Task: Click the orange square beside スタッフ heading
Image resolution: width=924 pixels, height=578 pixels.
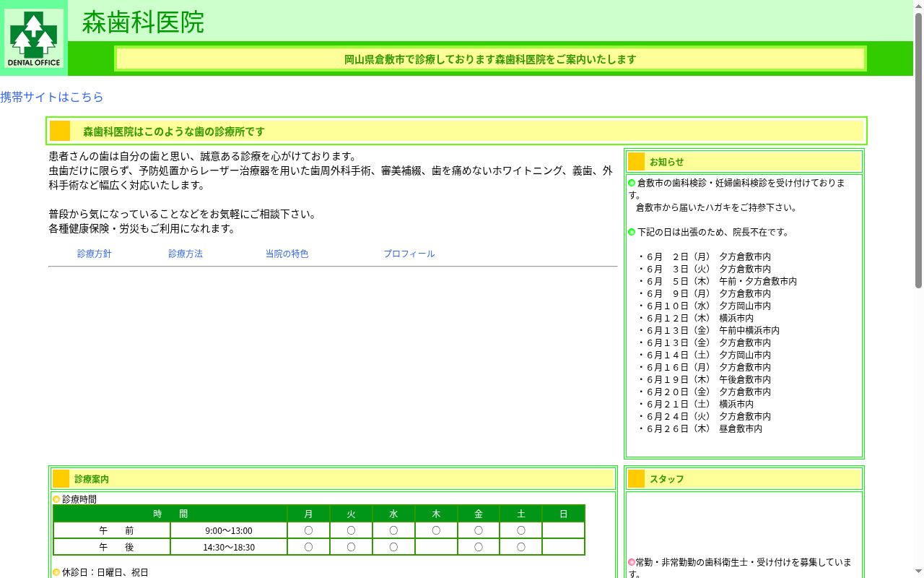Action: [x=636, y=479]
